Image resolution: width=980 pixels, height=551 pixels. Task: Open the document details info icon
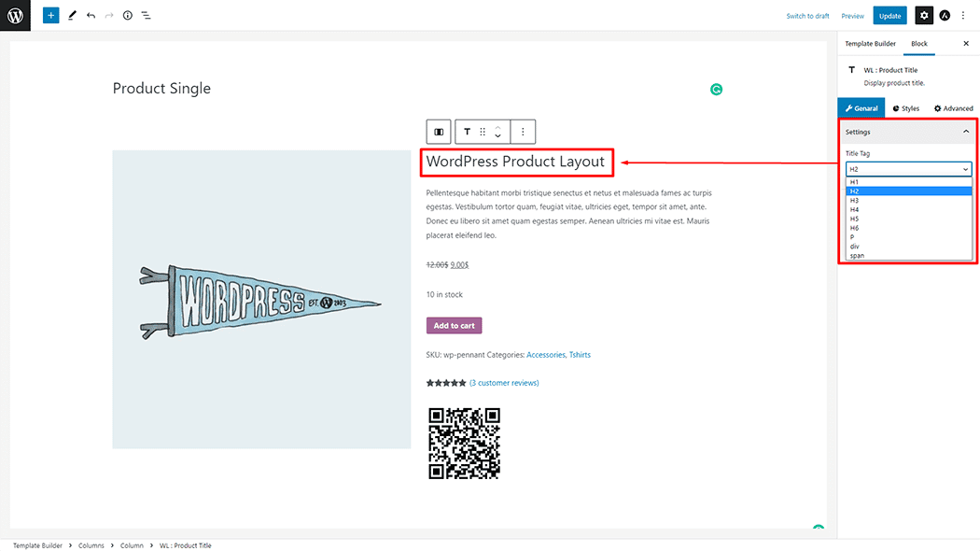point(128,15)
